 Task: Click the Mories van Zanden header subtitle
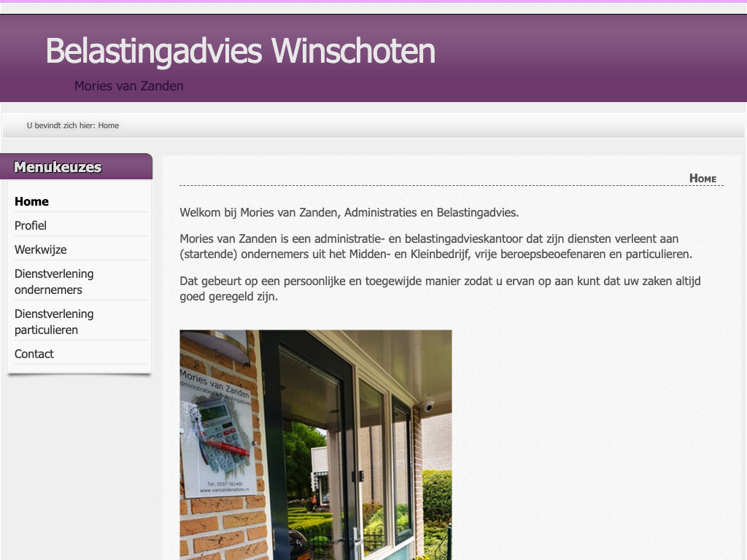point(128,86)
